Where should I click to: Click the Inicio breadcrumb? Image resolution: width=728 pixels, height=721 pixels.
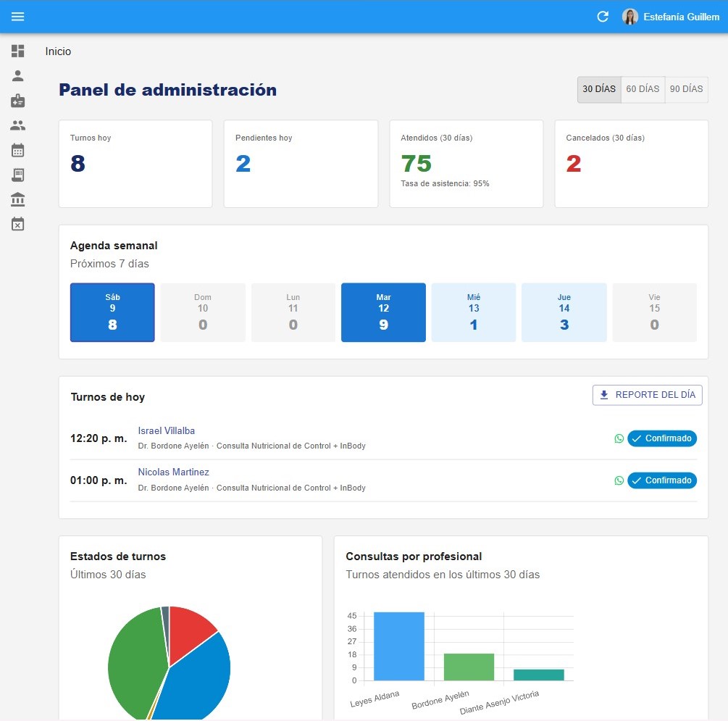coord(58,51)
